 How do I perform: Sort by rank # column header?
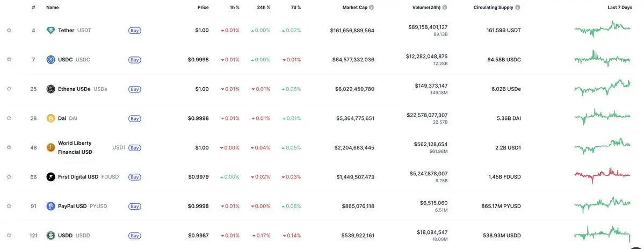(x=34, y=8)
